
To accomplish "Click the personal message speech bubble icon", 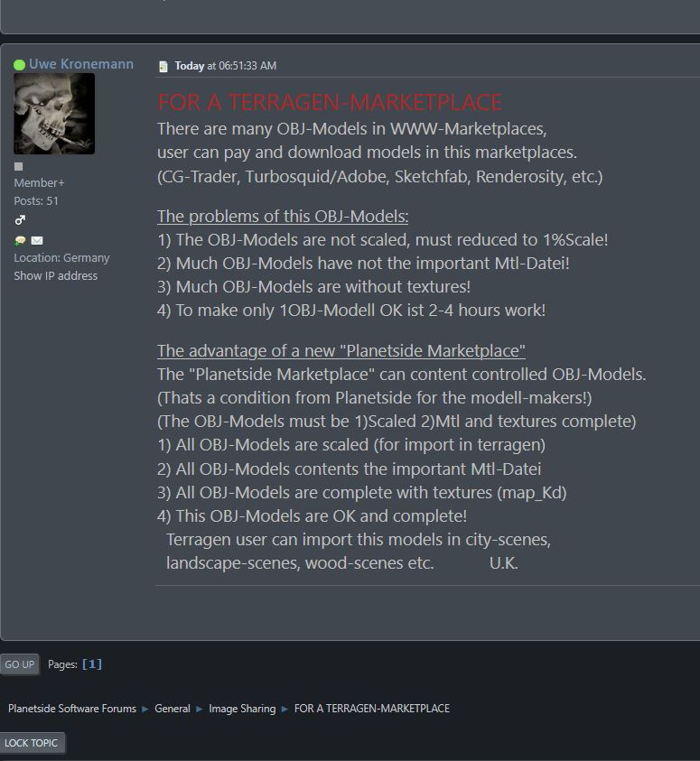I will (20, 240).
